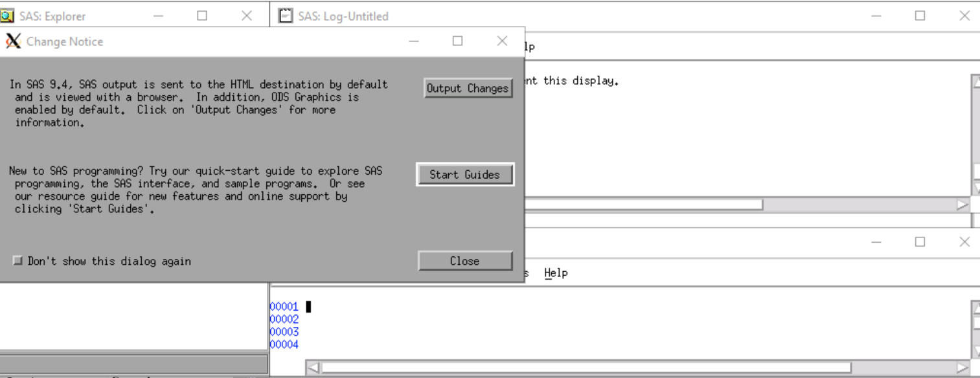The width and height of the screenshot is (980, 378).
Task: Close the Change Notice dialog
Action: pyautogui.click(x=464, y=261)
